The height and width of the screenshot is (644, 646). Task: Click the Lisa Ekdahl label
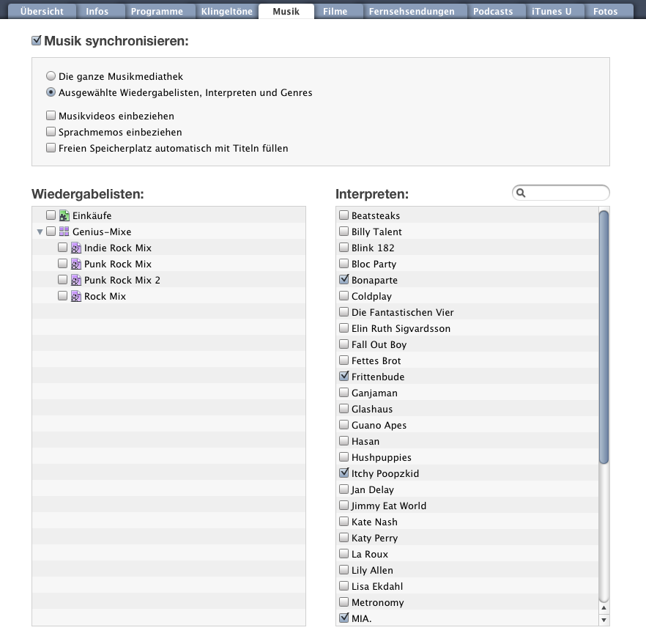377,586
